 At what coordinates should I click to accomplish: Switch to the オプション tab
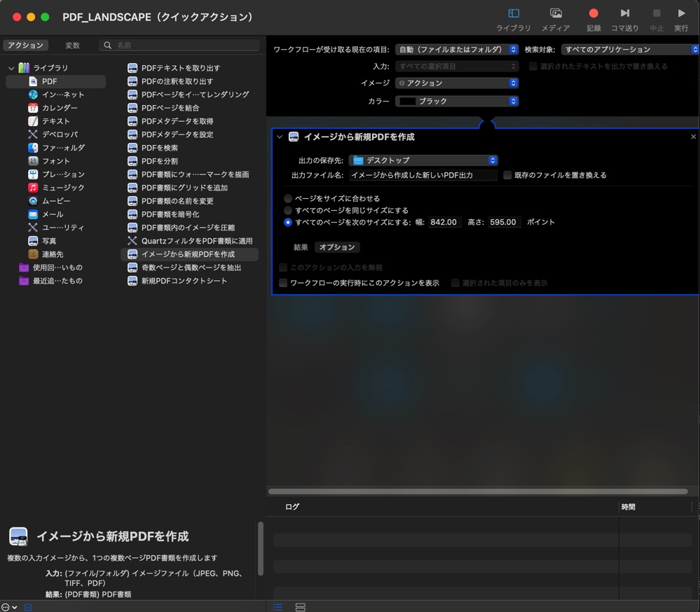point(337,247)
